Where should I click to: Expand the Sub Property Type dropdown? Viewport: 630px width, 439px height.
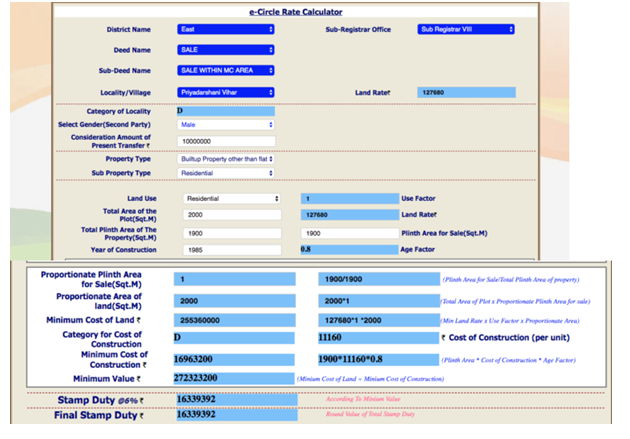coord(226,172)
